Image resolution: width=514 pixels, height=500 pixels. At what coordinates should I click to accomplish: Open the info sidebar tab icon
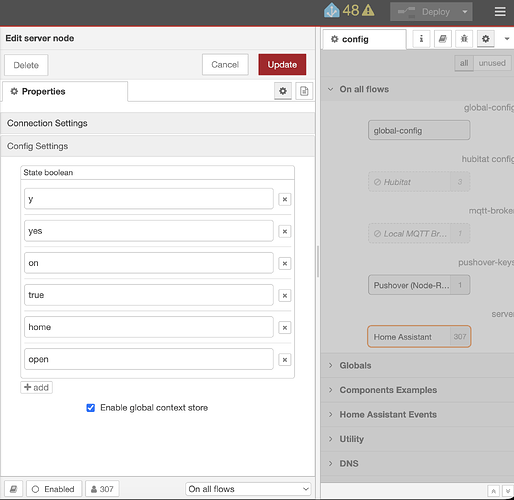point(421,39)
